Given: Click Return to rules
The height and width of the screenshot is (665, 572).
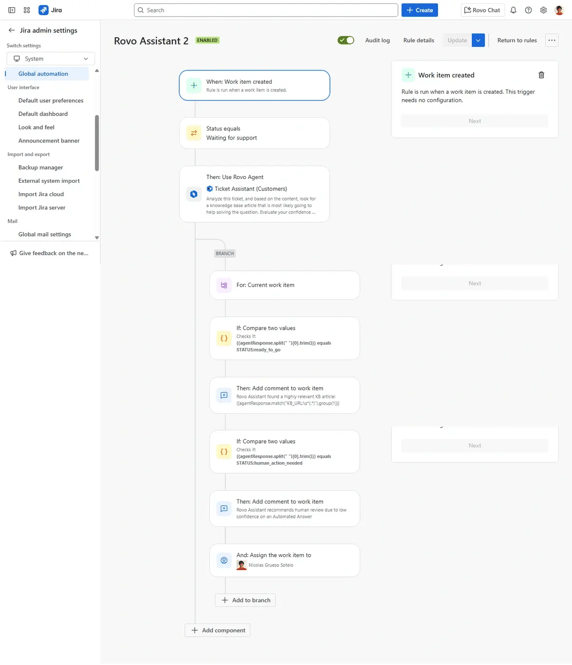Looking at the screenshot, I should click(517, 40).
